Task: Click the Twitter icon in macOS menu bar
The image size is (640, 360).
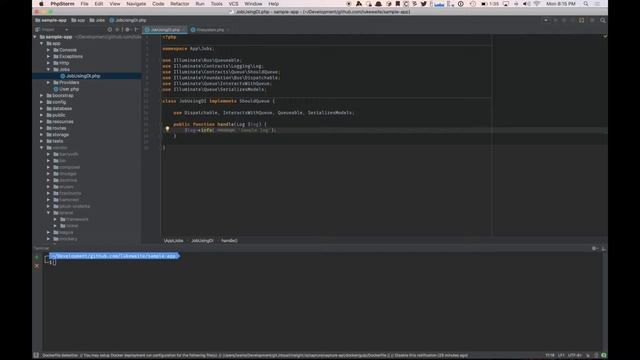Action: (424, 4)
